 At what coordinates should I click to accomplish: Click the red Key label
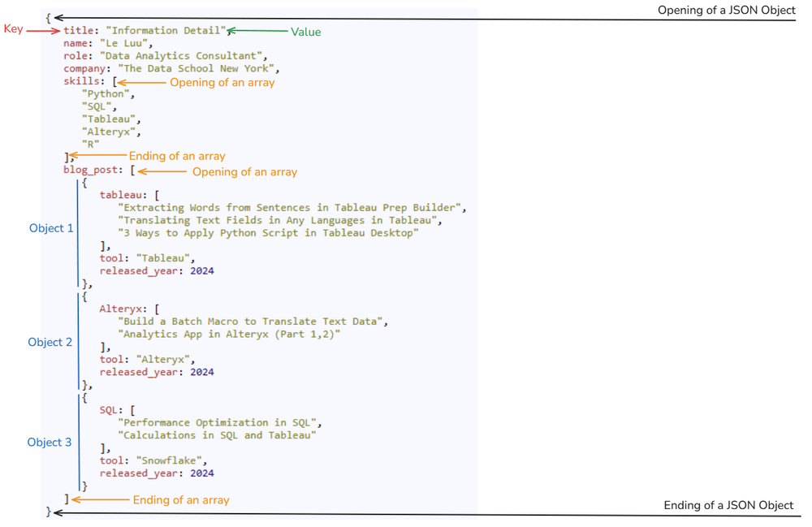(14, 29)
